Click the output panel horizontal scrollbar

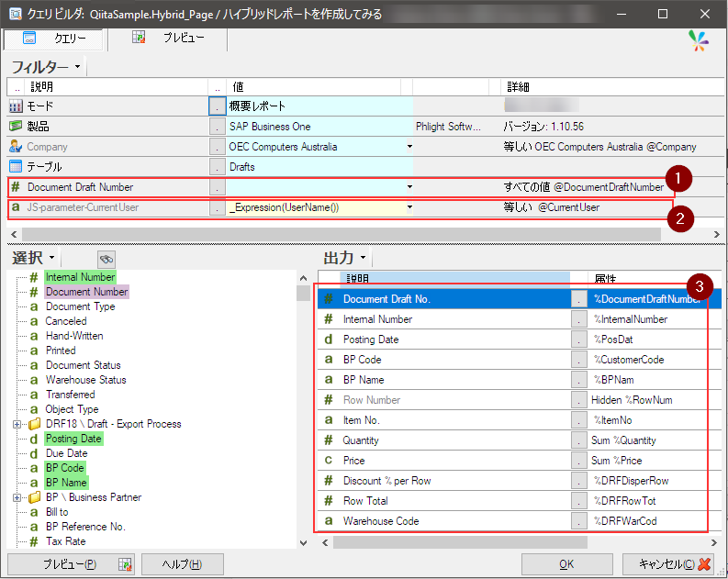[x=460, y=542]
